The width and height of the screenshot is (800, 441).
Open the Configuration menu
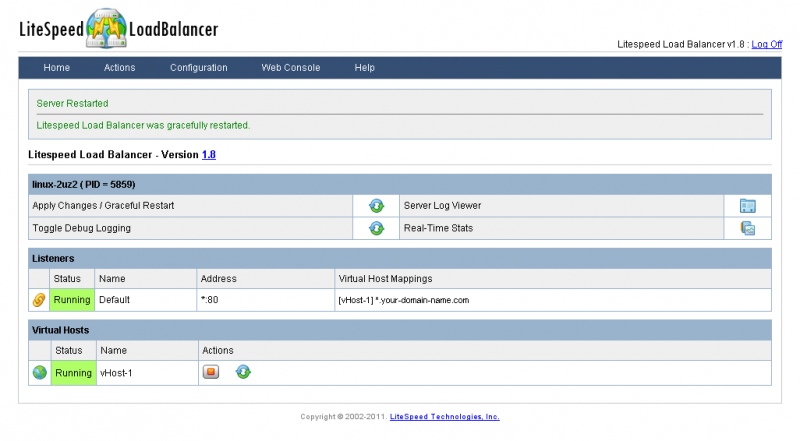point(198,67)
